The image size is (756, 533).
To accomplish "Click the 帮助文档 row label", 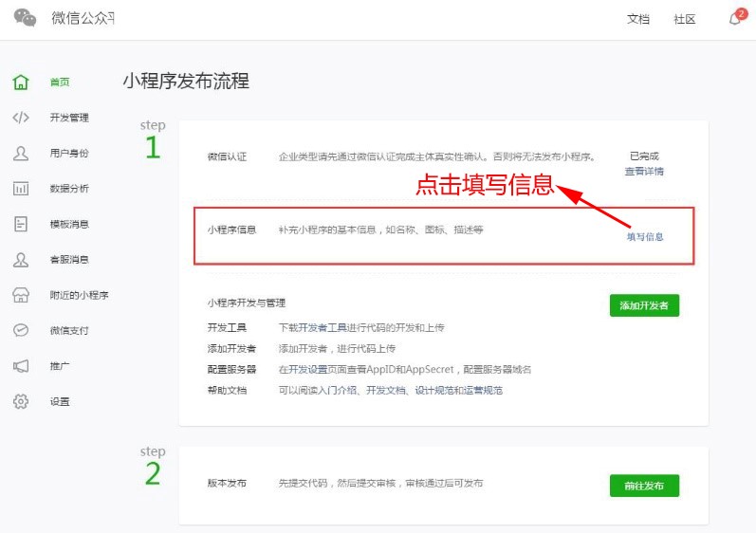I will [227, 391].
